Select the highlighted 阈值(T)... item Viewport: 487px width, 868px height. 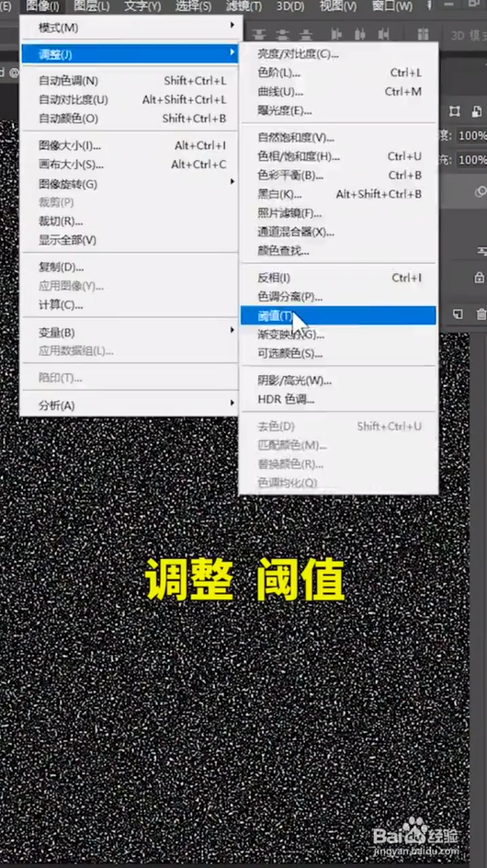click(338, 315)
